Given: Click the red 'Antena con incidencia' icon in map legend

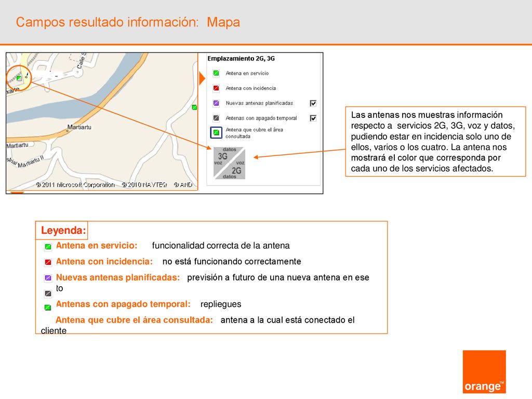Looking at the screenshot, I should click(216, 88).
